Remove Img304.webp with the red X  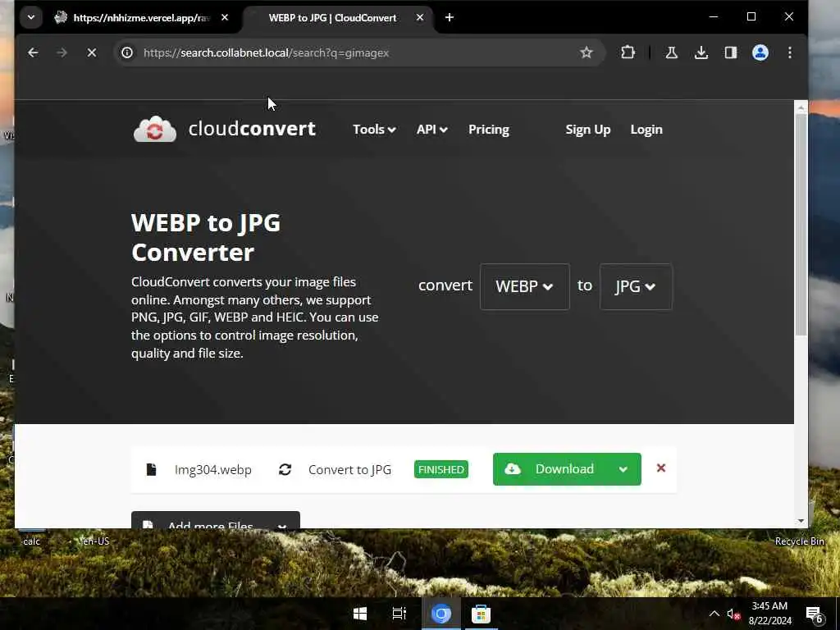661,468
